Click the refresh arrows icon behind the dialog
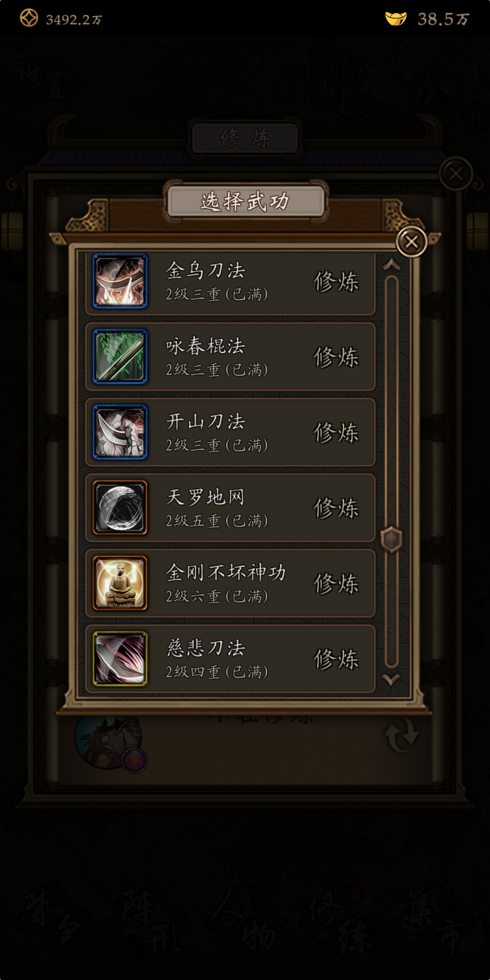Viewport: 490px width, 980px height. (402, 734)
